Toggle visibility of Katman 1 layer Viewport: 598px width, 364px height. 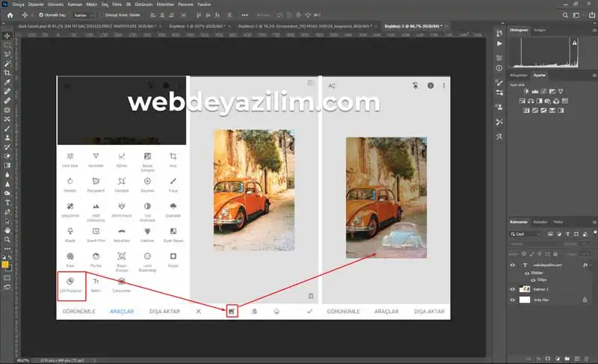[x=512, y=289]
